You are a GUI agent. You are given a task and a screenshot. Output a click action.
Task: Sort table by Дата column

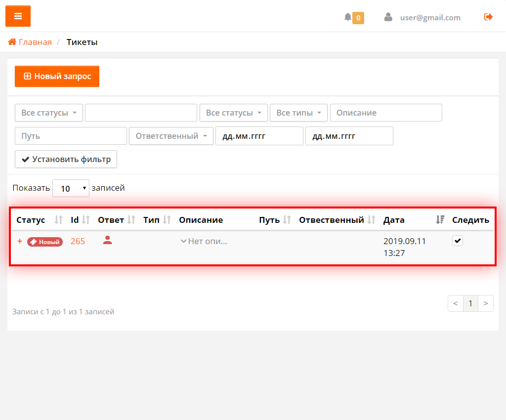point(440,220)
